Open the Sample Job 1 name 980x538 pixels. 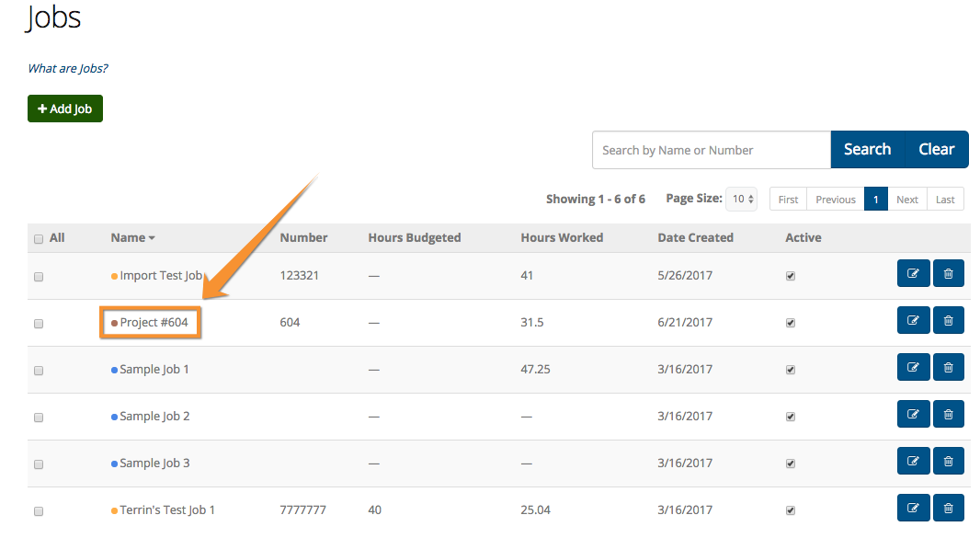pyautogui.click(x=154, y=370)
